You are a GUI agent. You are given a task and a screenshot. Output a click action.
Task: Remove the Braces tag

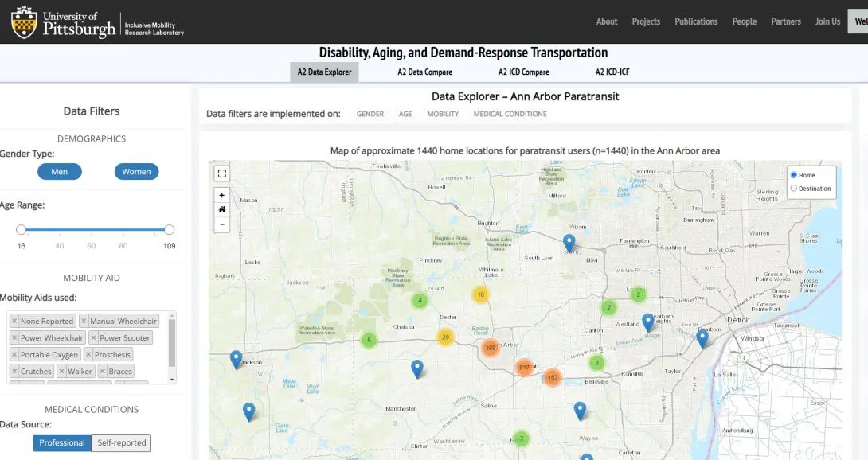103,372
